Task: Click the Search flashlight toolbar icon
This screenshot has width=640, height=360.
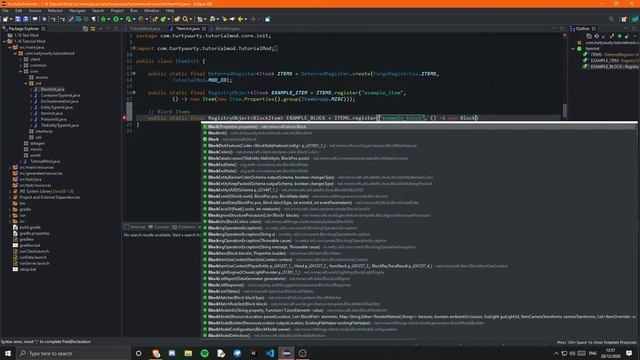Action: point(186,19)
